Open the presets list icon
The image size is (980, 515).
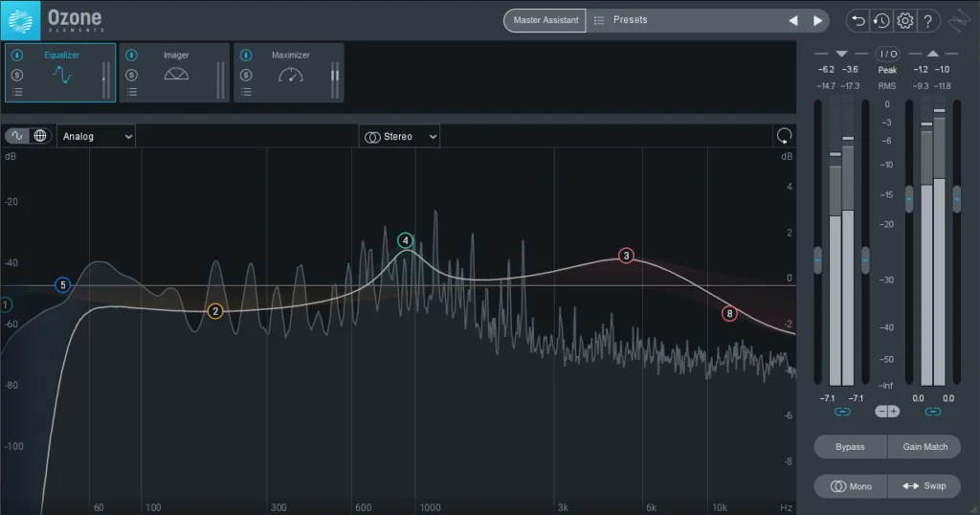click(599, 20)
